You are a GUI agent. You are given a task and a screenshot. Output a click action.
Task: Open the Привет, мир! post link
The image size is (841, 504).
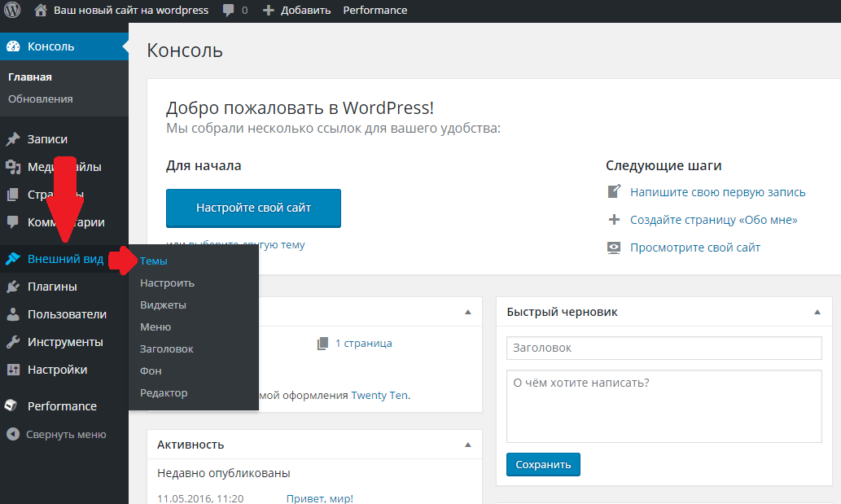pos(320,498)
